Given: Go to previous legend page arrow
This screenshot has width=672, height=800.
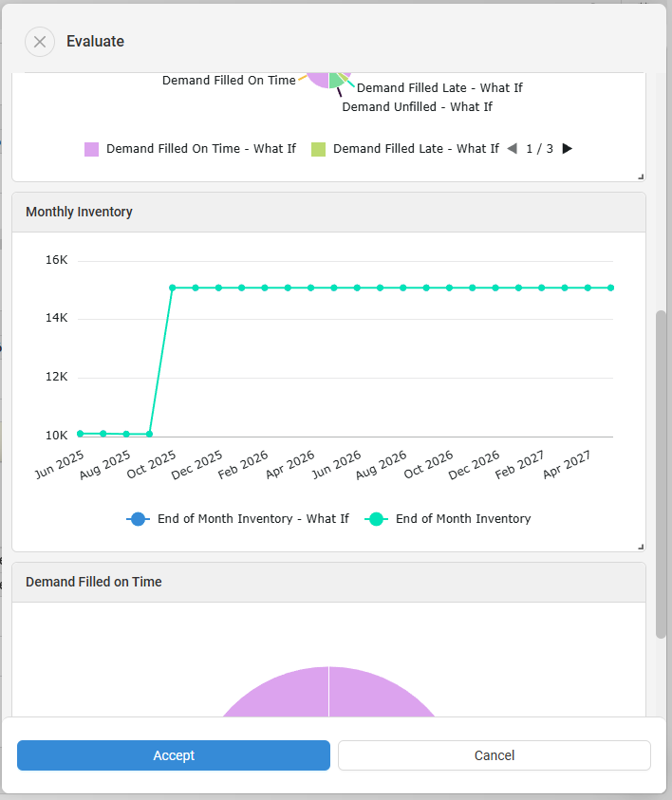Looking at the screenshot, I should [512, 149].
